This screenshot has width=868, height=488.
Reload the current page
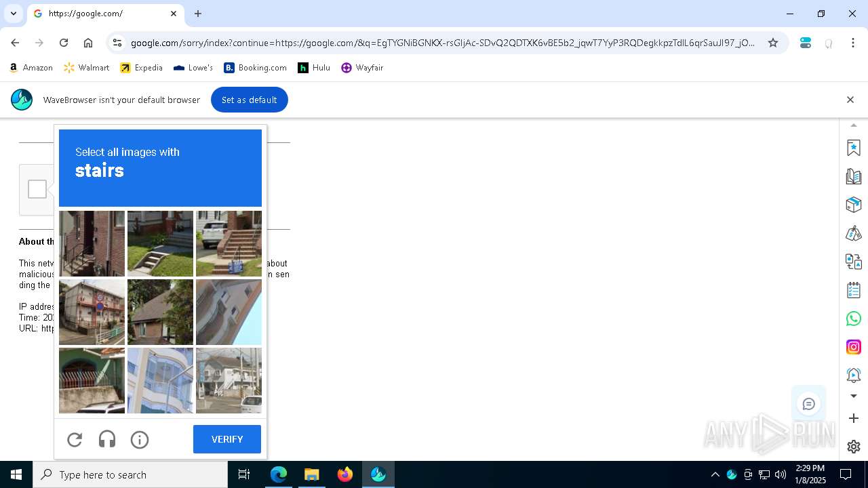tap(64, 43)
